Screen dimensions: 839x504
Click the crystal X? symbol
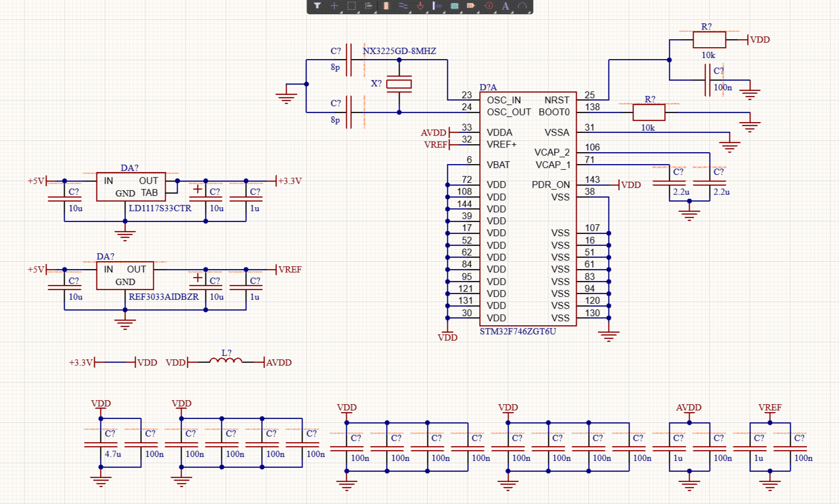pos(399,84)
